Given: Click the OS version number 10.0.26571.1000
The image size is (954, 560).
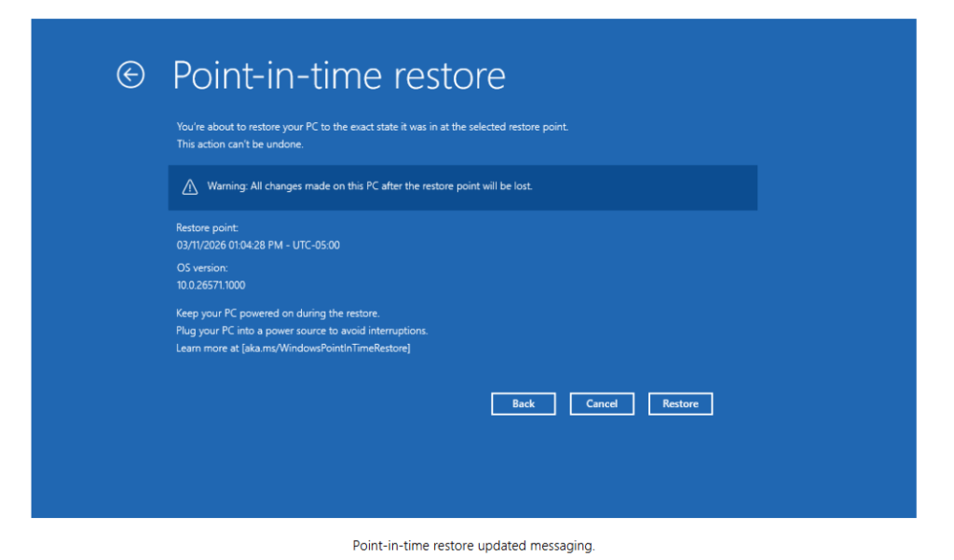Looking at the screenshot, I should [211, 285].
